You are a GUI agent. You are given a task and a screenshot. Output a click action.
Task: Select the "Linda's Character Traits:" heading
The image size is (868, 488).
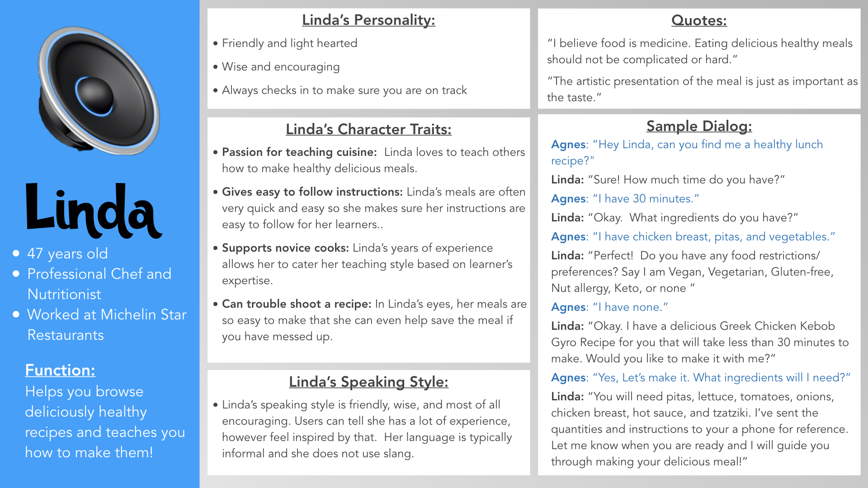(x=368, y=130)
